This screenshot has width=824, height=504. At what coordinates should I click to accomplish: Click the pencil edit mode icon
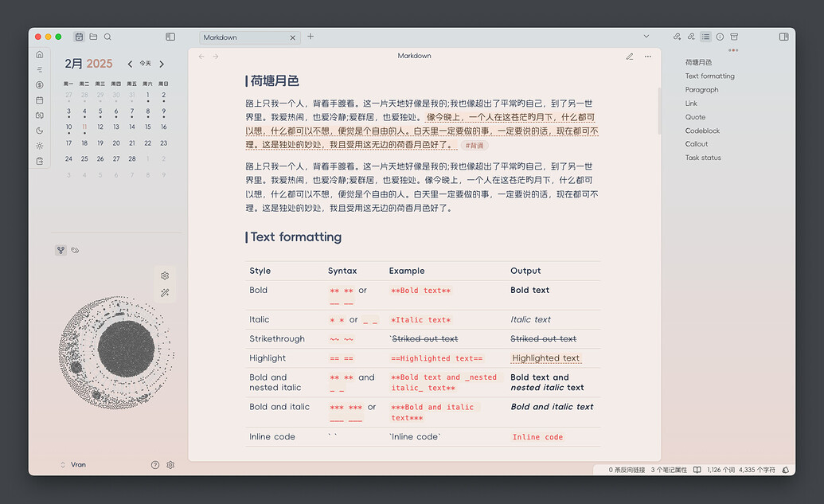coord(630,57)
